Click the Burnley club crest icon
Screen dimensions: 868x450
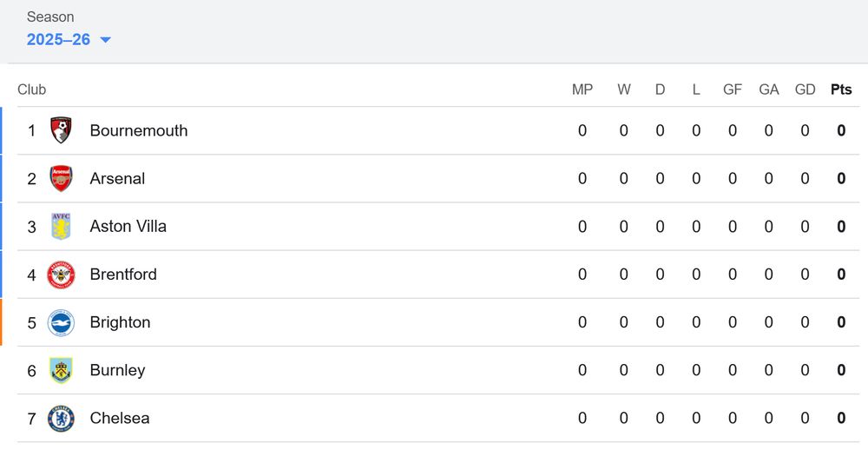pyautogui.click(x=61, y=370)
